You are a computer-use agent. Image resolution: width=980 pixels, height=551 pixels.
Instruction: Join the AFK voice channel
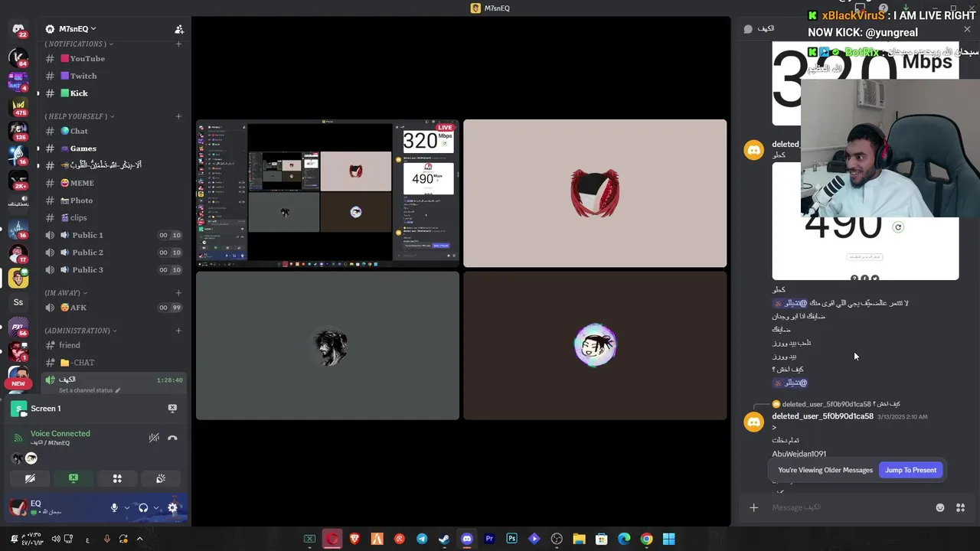pos(112,308)
